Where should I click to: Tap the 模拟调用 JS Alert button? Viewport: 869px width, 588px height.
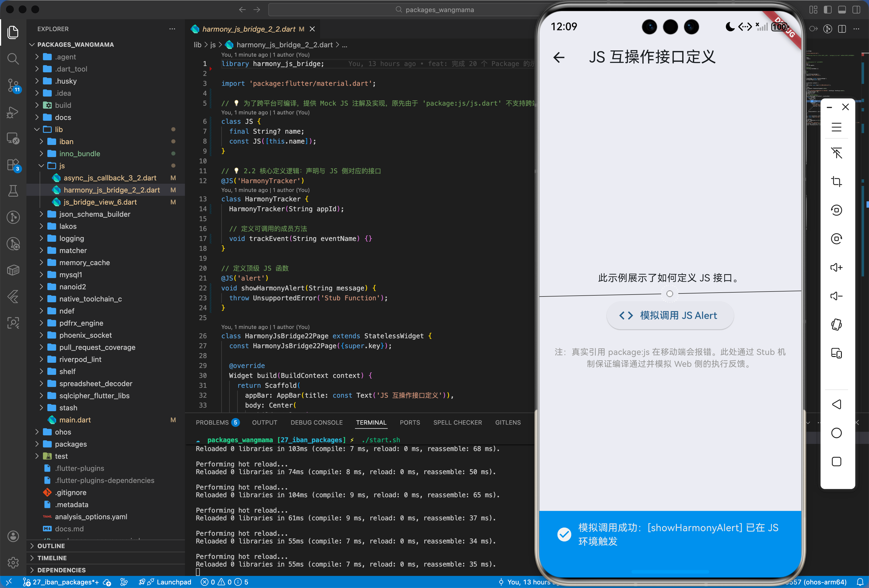[669, 315]
